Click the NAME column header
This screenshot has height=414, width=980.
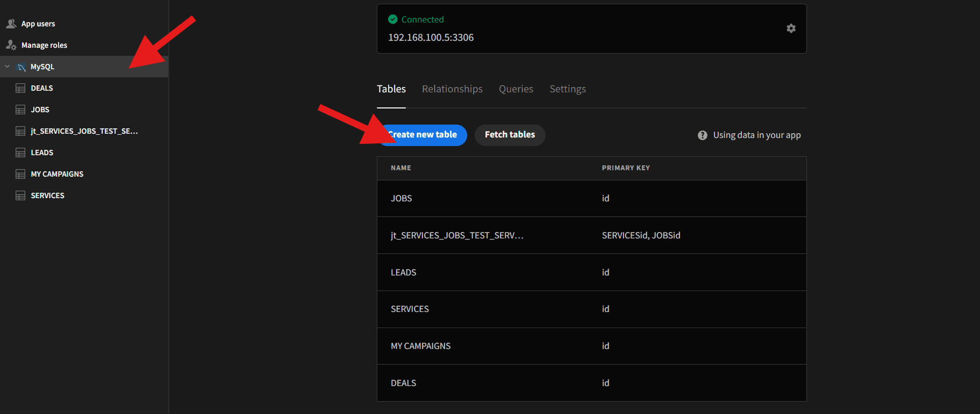(401, 168)
